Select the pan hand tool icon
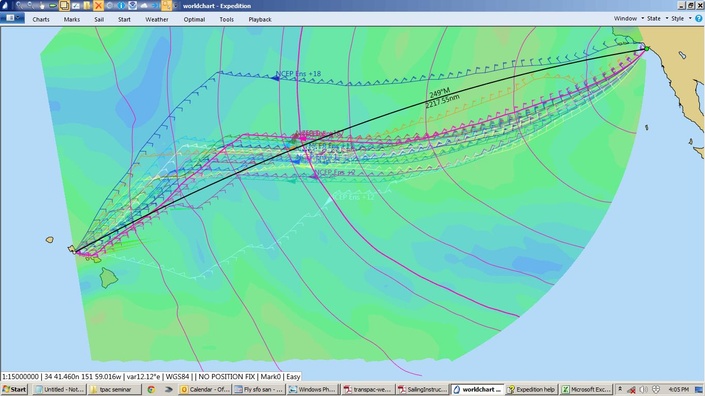This screenshot has width=705, height=396. (x=42, y=5)
